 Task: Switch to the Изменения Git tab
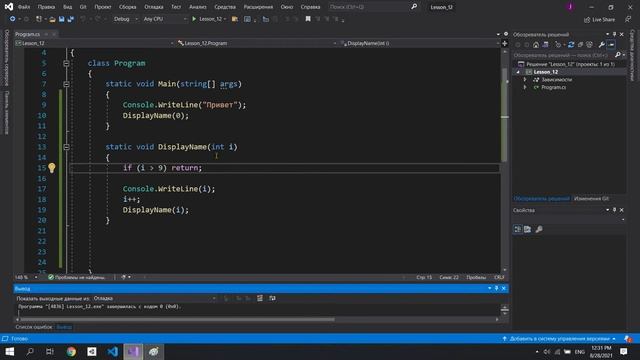click(x=591, y=198)
